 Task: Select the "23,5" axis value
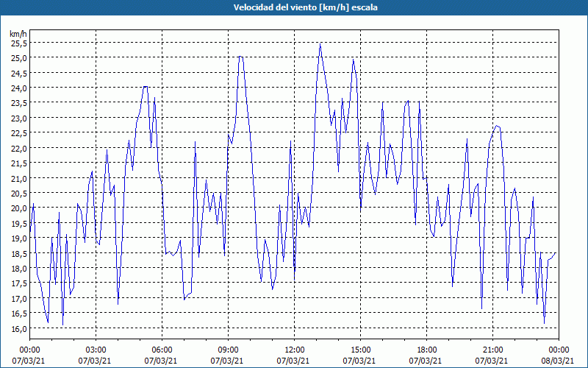(x=18, y=104)
